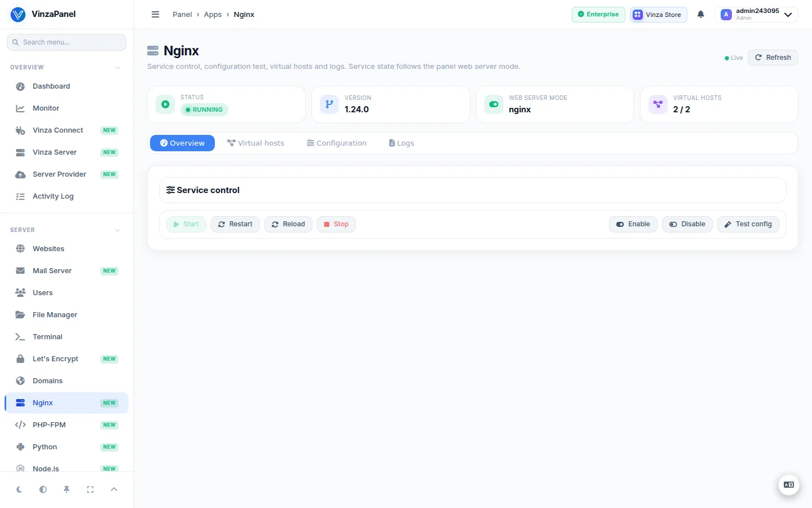Image resolution: width=812 pixels, height=508 pixels.
Task: Open Python in the sidebar
Action: tap(67, 447)
